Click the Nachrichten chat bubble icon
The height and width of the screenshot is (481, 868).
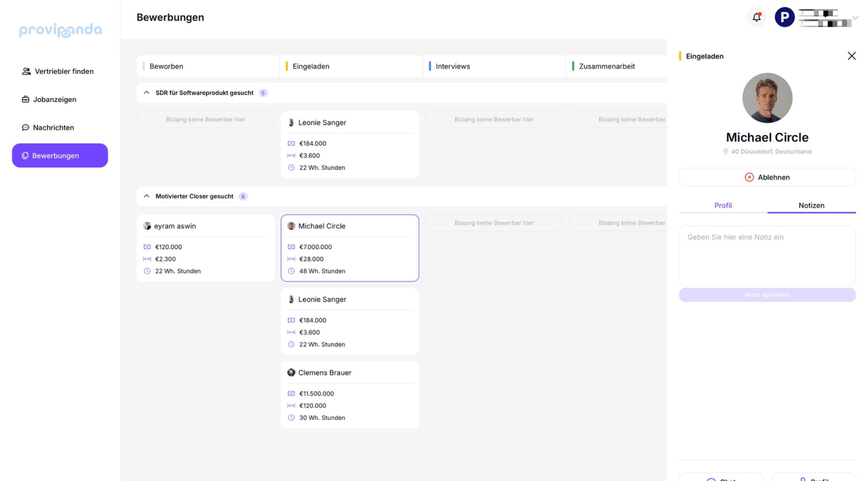point(25,127)
